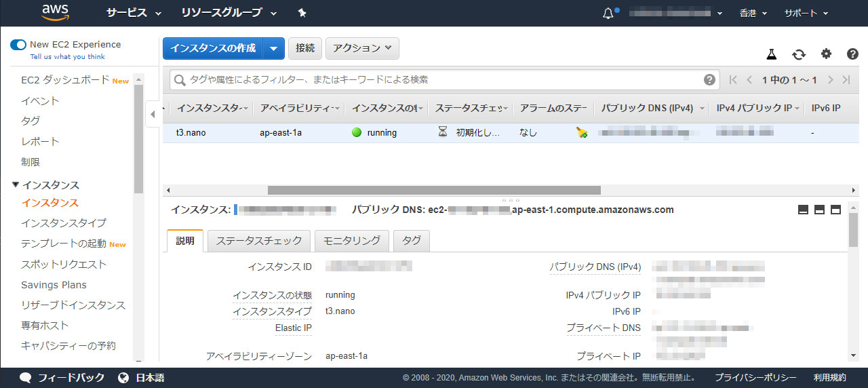Open the アクション dropdown
Screen dimensions: 868x388
362,48
